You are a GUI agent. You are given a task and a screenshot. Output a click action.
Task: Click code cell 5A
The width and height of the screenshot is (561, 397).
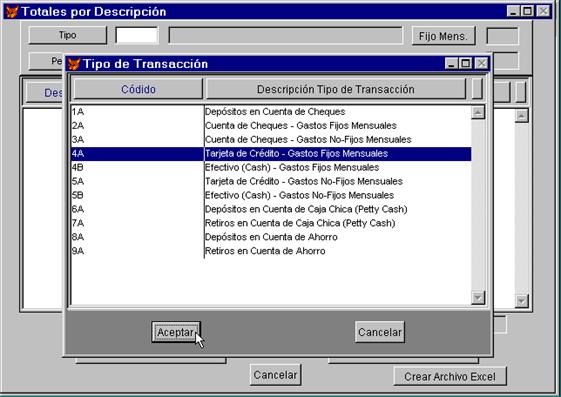[137, 182]
